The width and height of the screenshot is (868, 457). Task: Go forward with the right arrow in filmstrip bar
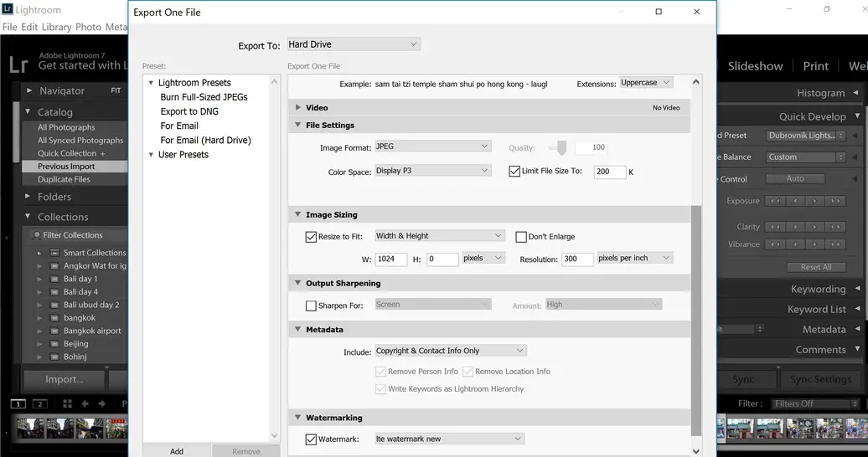pos(102,404)
